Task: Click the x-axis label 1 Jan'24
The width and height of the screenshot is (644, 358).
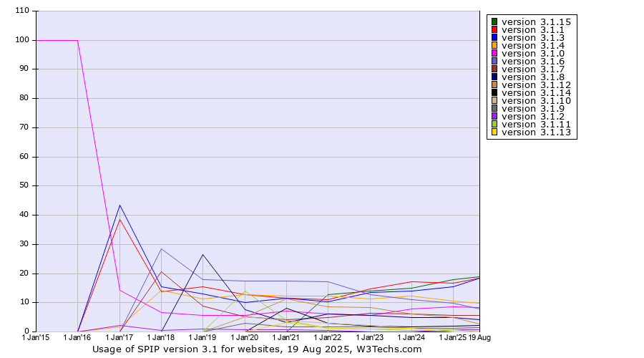Action: point(411,337)
